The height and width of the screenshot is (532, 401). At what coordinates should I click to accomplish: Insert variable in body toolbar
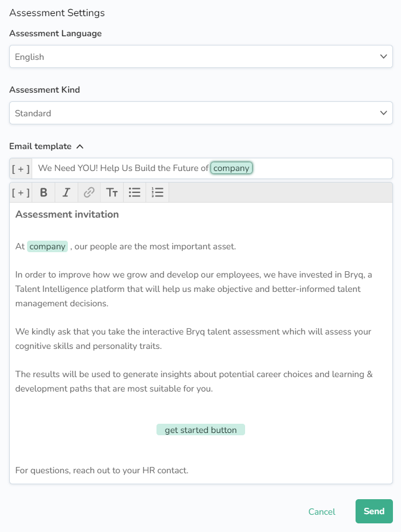click(21, 192)
